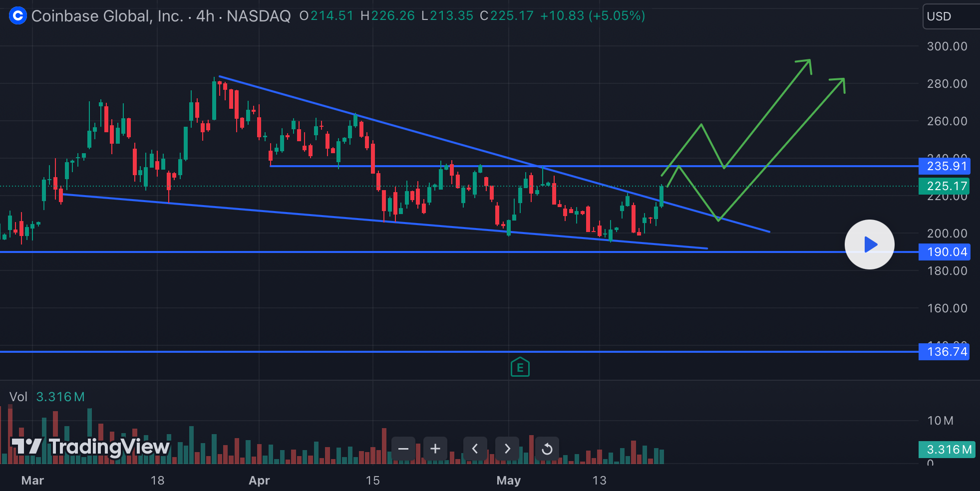Click the Vol indicator label
The height and width of the screenshot is (491, 980).
pos(18,397)
